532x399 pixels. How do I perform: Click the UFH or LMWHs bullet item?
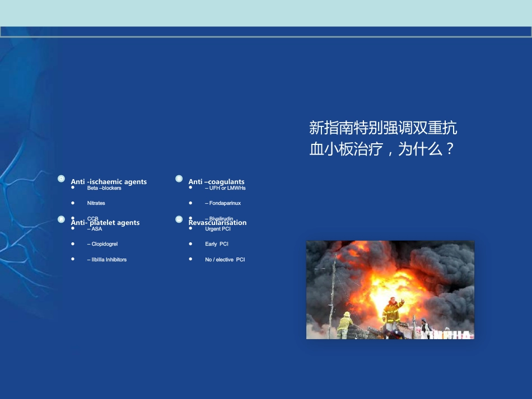225,188
